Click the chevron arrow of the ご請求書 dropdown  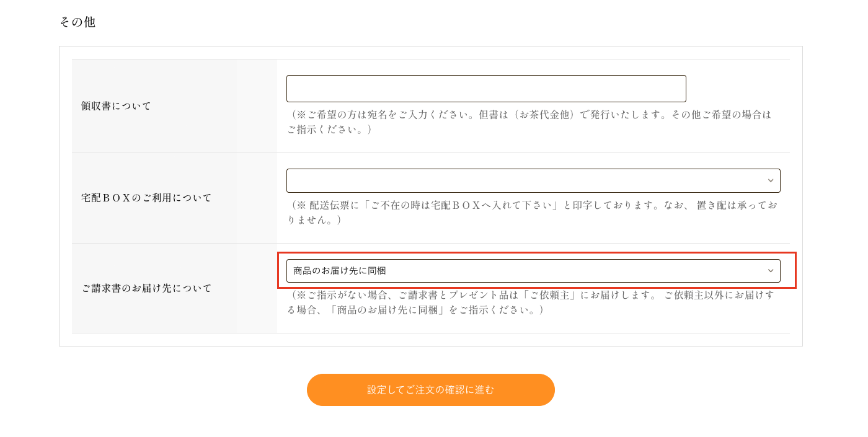[771, 271]
